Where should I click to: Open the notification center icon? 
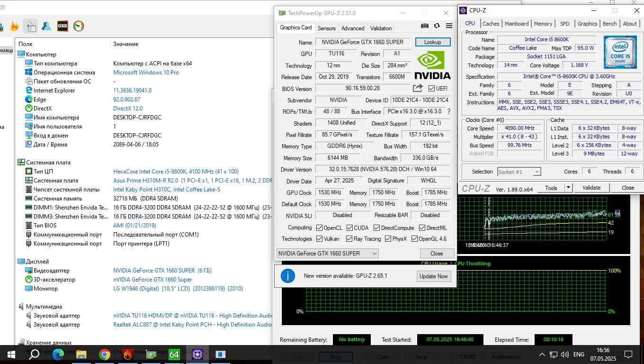click(x=628, y=354)
